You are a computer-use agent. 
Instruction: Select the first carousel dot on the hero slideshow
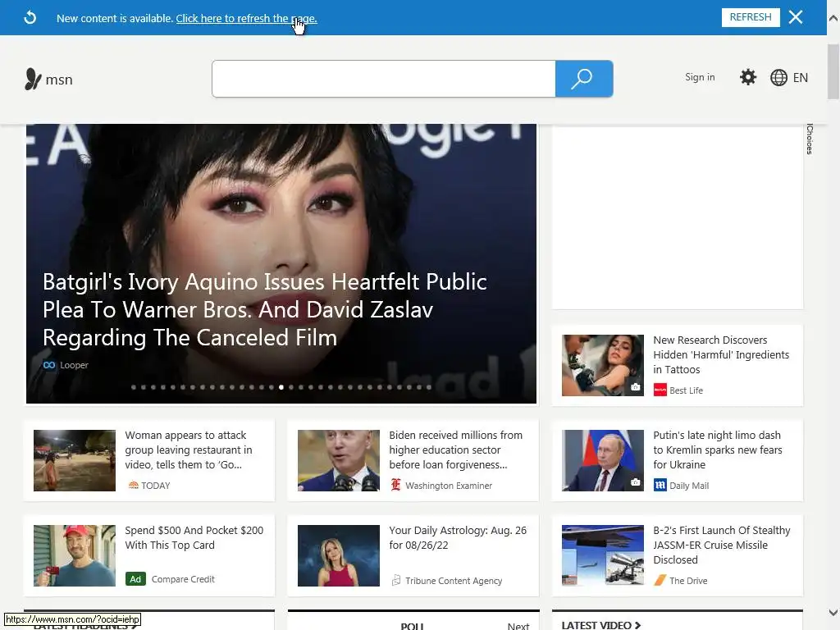[x=134, y=387]
